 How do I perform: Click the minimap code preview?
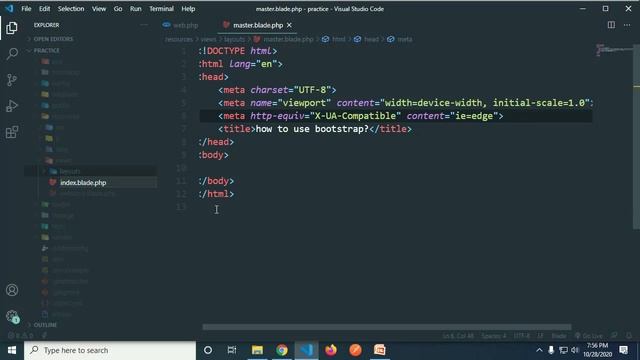click(614, 50)
